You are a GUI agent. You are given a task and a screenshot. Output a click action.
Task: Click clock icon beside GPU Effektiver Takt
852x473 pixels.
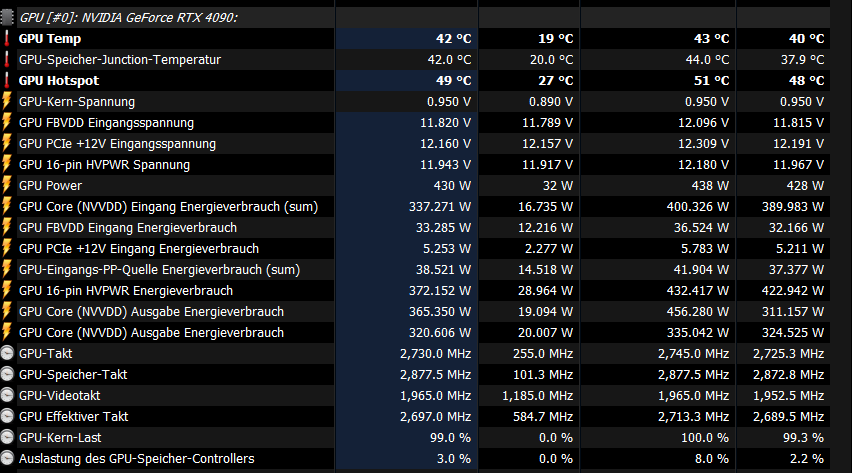tap(7, 416)
